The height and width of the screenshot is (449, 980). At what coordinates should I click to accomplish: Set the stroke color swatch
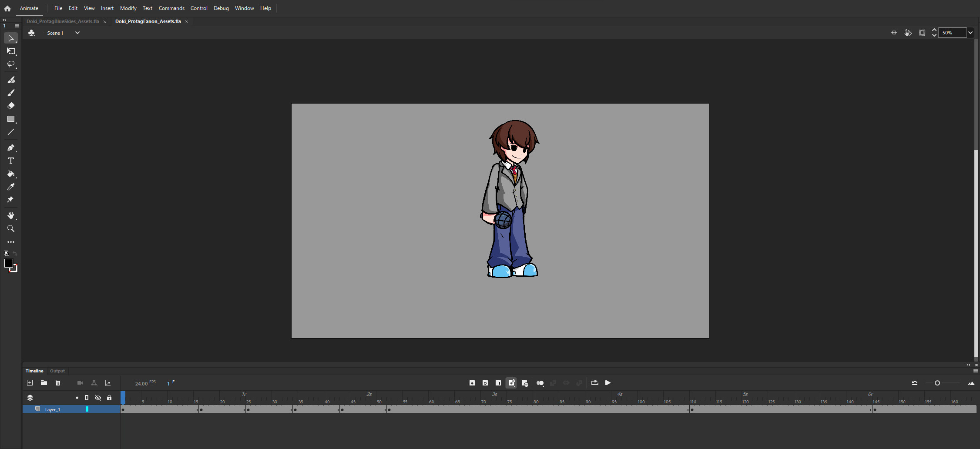[x=8, y=263]
